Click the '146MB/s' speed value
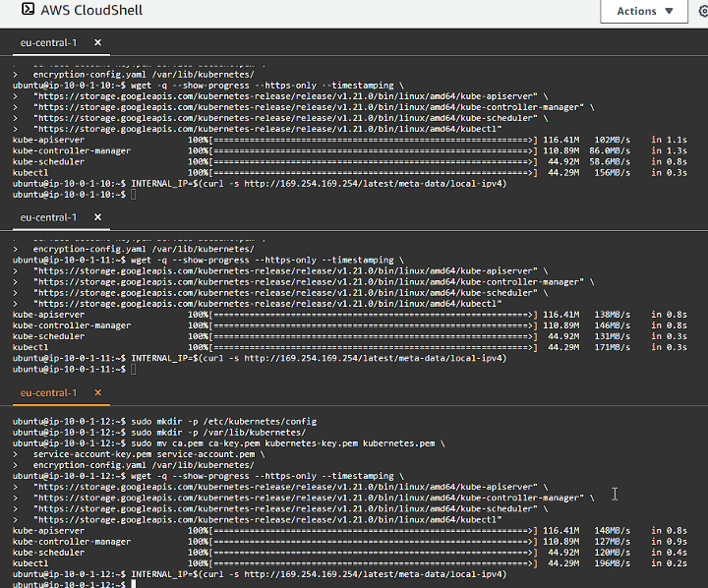This screenshot has width=708, height=588. click(x=612, y=325)
